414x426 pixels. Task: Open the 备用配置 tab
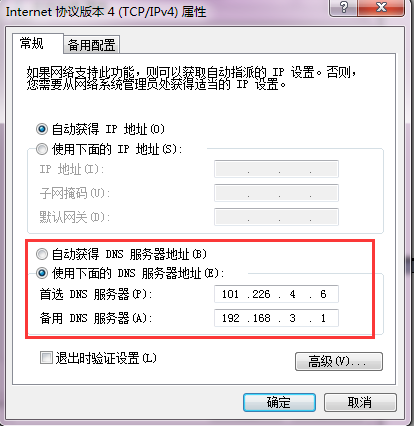[91, 45]
